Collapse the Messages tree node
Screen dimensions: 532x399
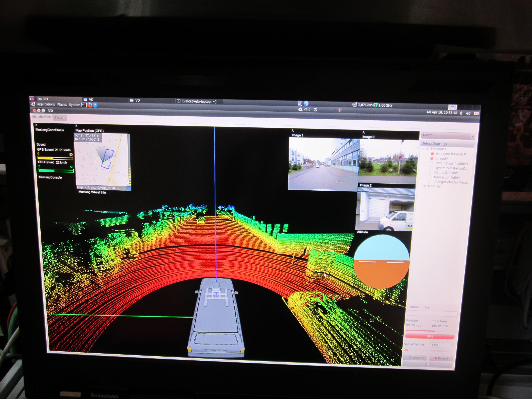[423, 149]
